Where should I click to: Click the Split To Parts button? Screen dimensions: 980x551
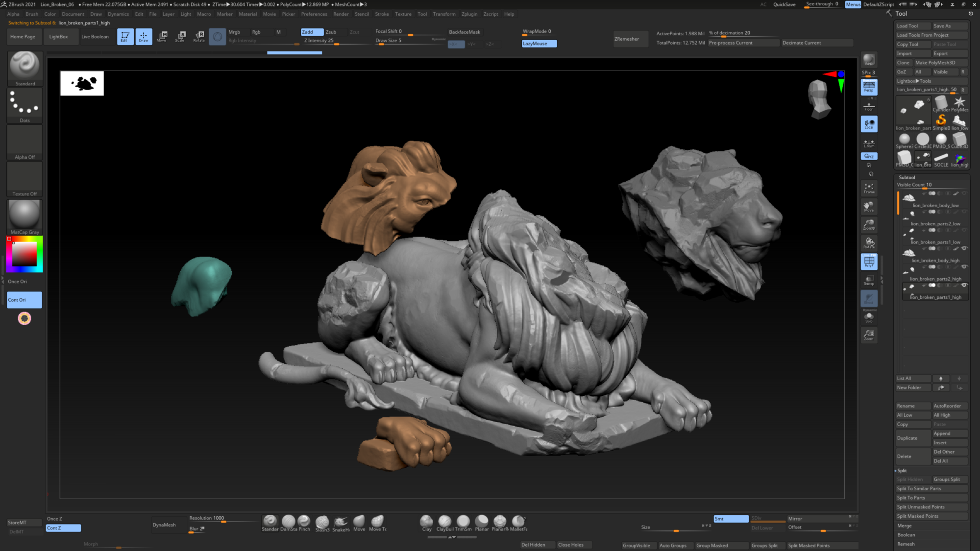[x=911, y=498]
